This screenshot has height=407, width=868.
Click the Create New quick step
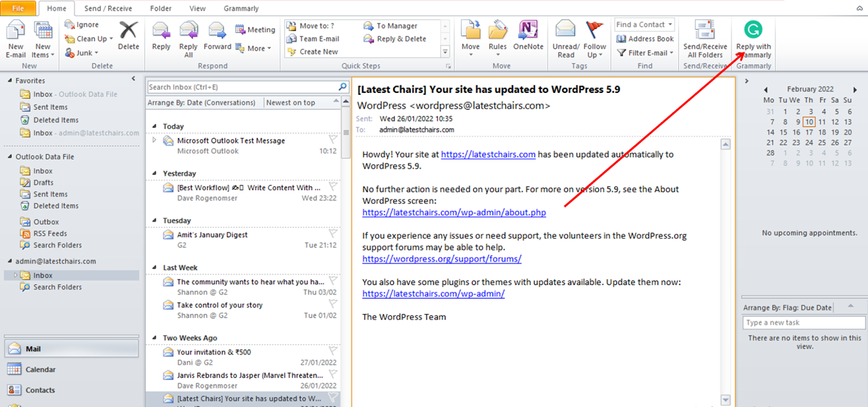click(x=312, y=52)
